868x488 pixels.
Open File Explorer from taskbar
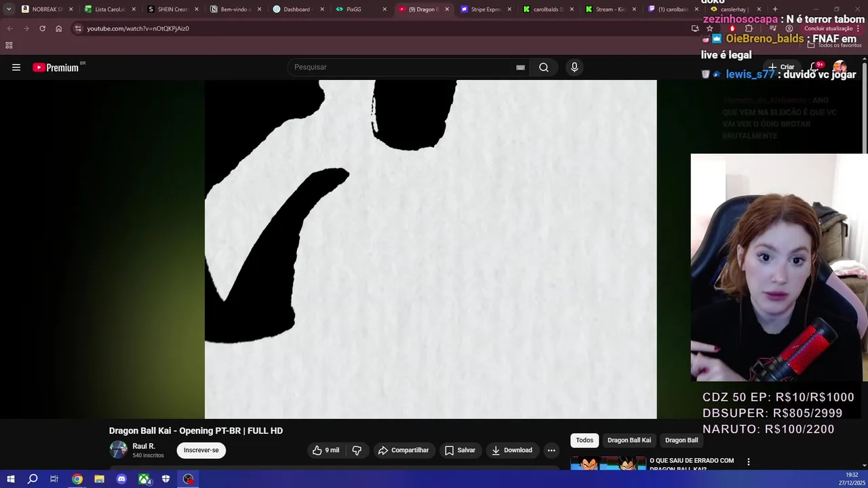tap(99, 479)
